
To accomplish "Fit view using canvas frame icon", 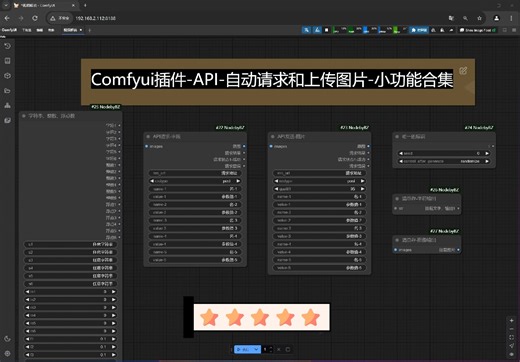I will [512, 337].
